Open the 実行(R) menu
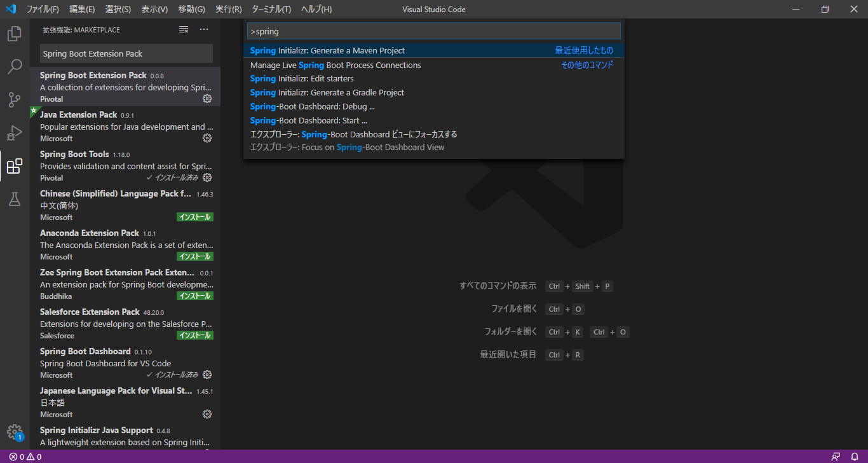Viewport: 868px width, 463px height. (x=229, y=10)
